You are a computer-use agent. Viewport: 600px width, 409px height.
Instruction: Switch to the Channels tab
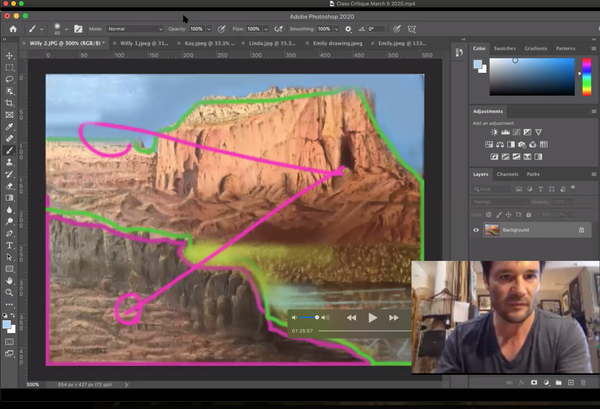coord(507,174)
